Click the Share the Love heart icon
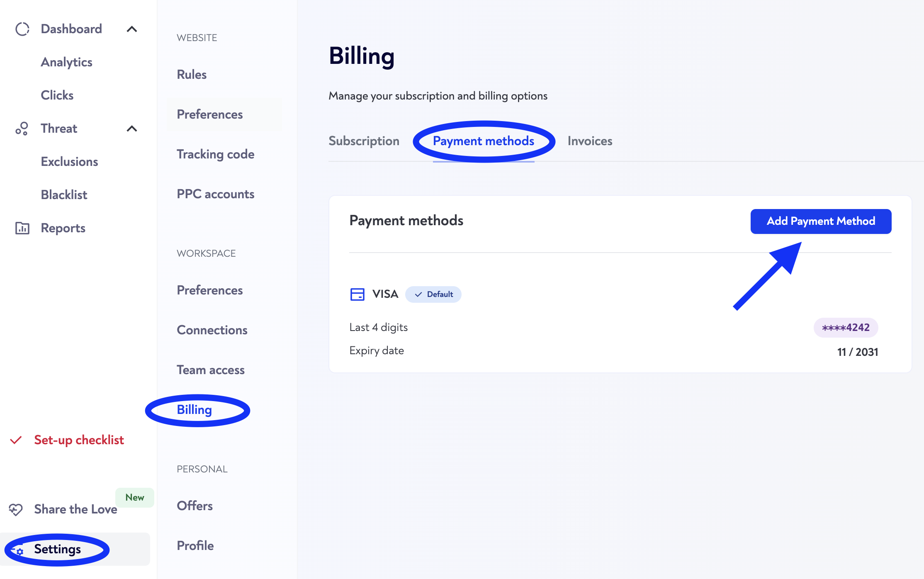 pos(16,509)
